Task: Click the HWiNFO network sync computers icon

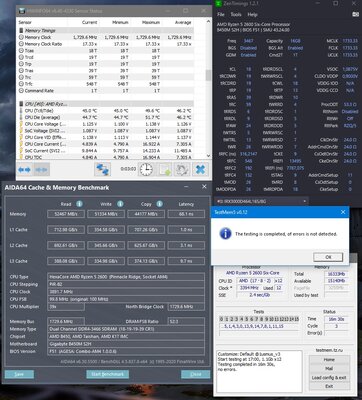Action: pyautogui.click(x=103, y=170)
